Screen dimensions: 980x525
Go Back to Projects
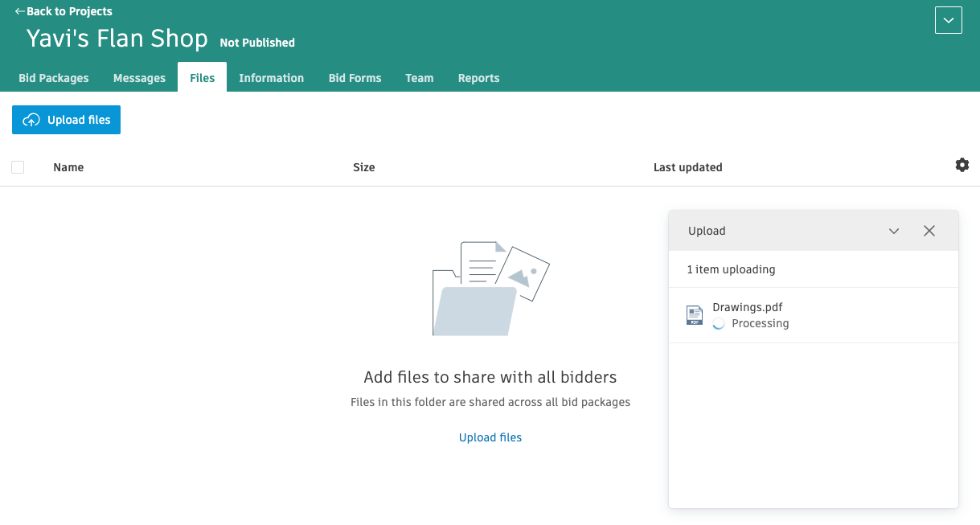[x=64, y=11]
